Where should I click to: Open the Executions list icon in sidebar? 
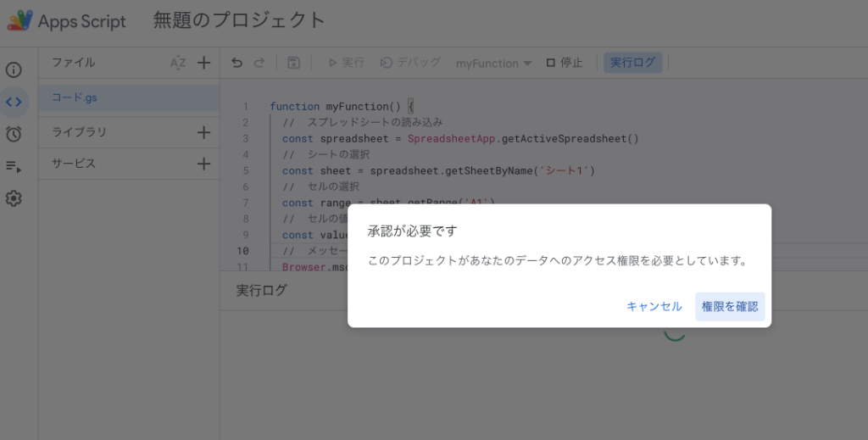[x=14, y=167]
